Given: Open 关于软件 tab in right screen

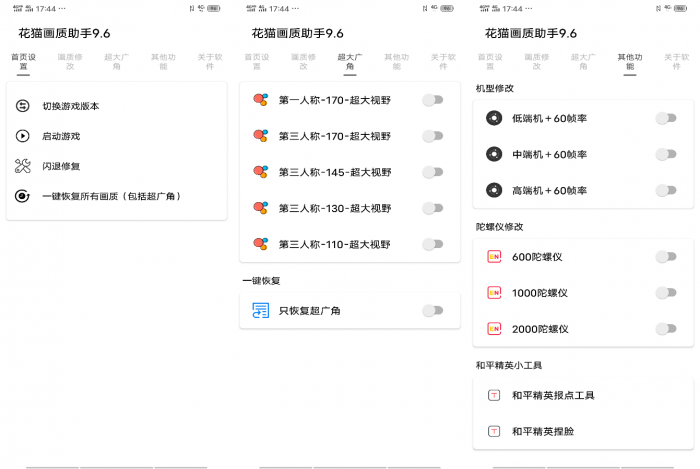Looking at the screenshot, I should click(x=677, y=62).
